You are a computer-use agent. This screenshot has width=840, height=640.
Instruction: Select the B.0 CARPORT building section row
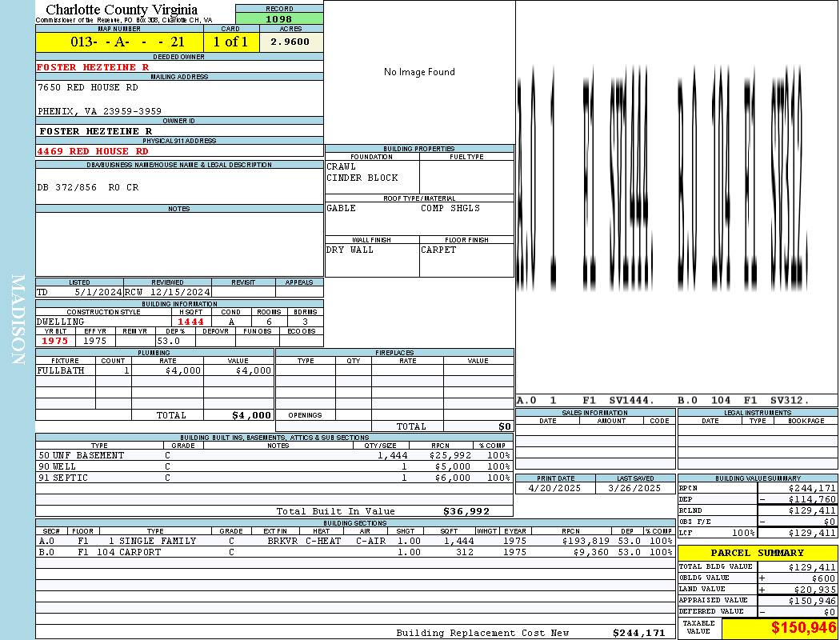pos(355,552)
